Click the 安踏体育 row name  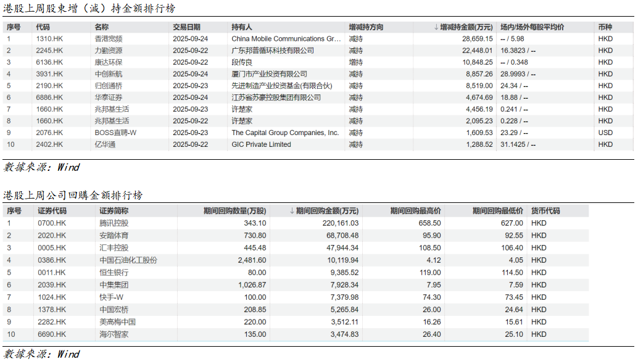pos(114,235)
